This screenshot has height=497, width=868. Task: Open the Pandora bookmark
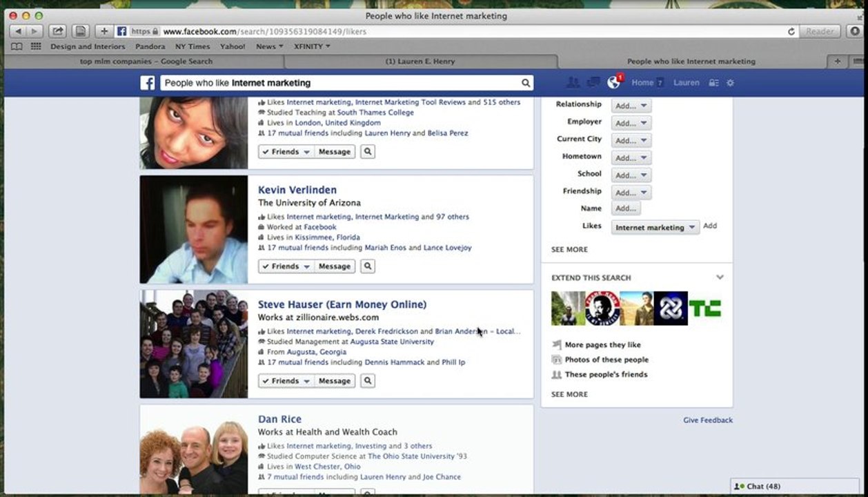[150, 46]
